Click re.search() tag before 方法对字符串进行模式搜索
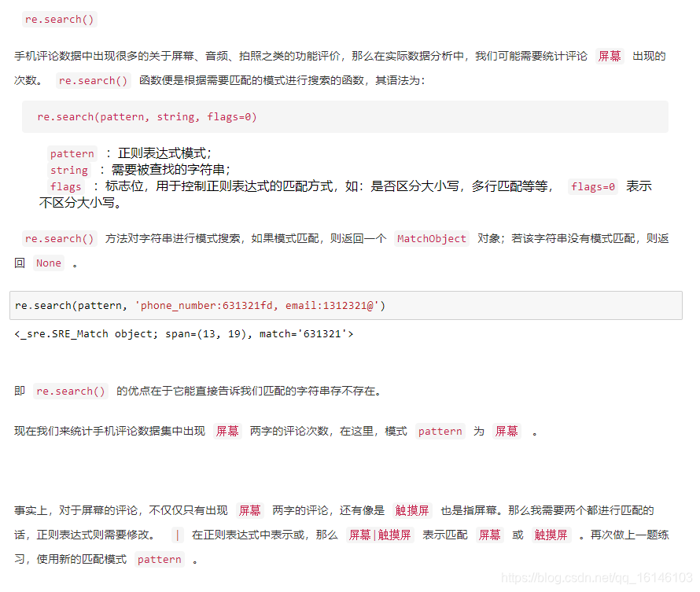Screen dimensions: 700x592 pyautogui.click(x=59, y=239)
